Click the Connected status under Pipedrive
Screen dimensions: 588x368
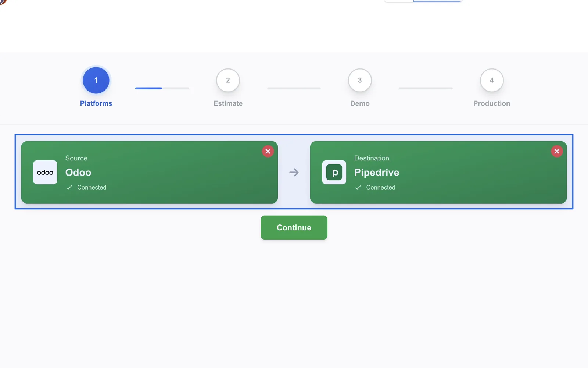point(381,187)
